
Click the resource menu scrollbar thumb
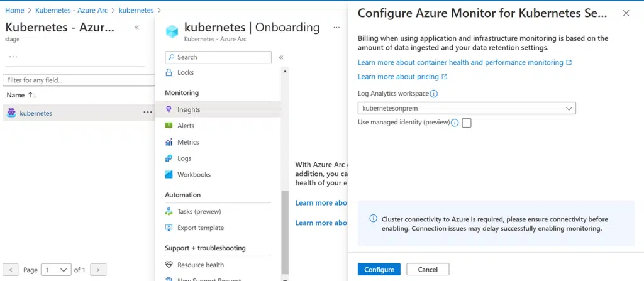[x=285, y=232]
